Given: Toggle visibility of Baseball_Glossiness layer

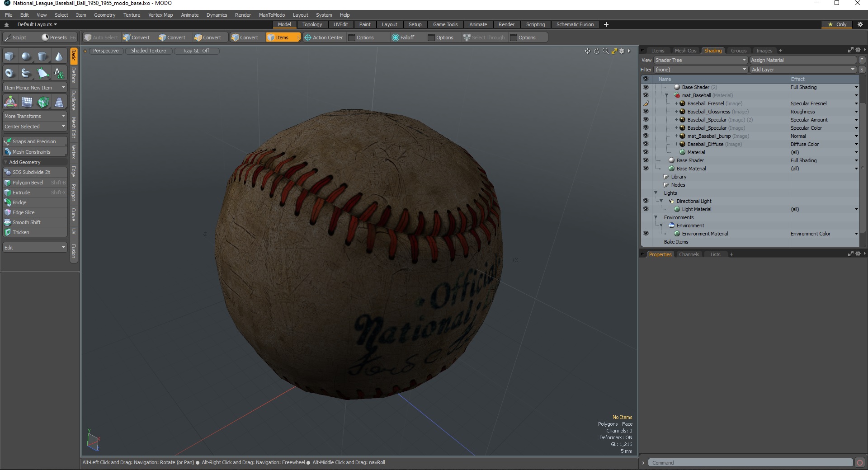Looking at the screenshot, I should click(x=646, y=112).
